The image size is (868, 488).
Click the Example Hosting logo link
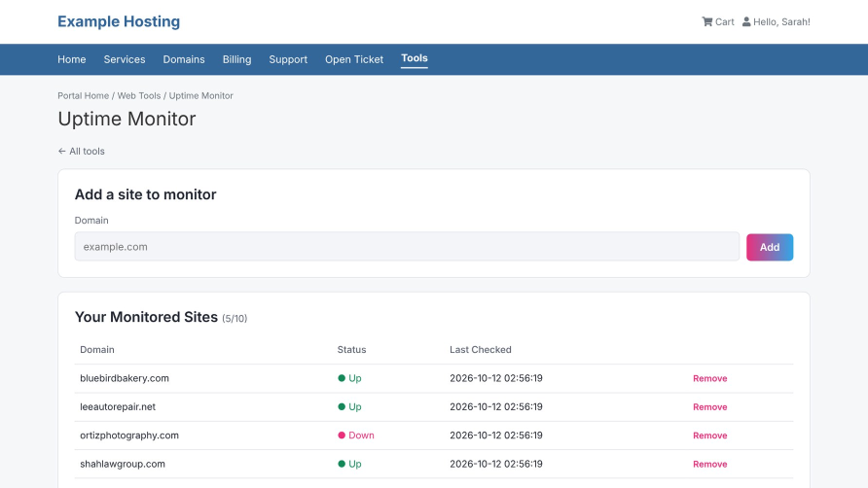point(119,21)
